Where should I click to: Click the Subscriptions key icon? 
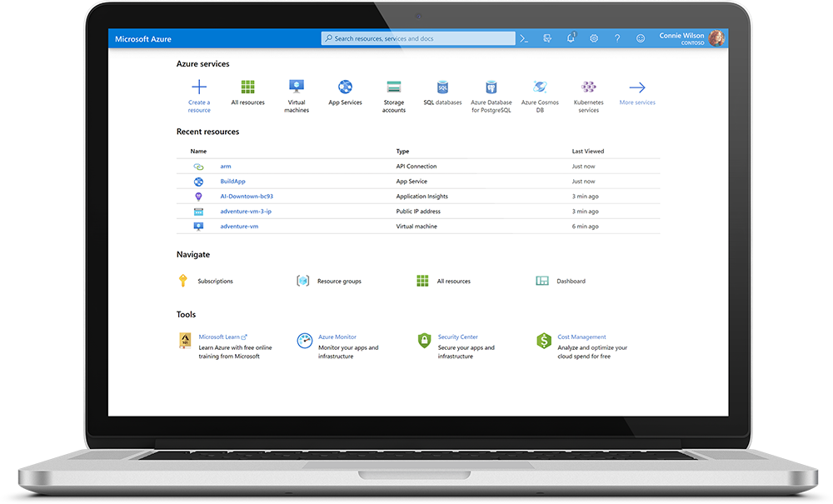tap(182, 281)
